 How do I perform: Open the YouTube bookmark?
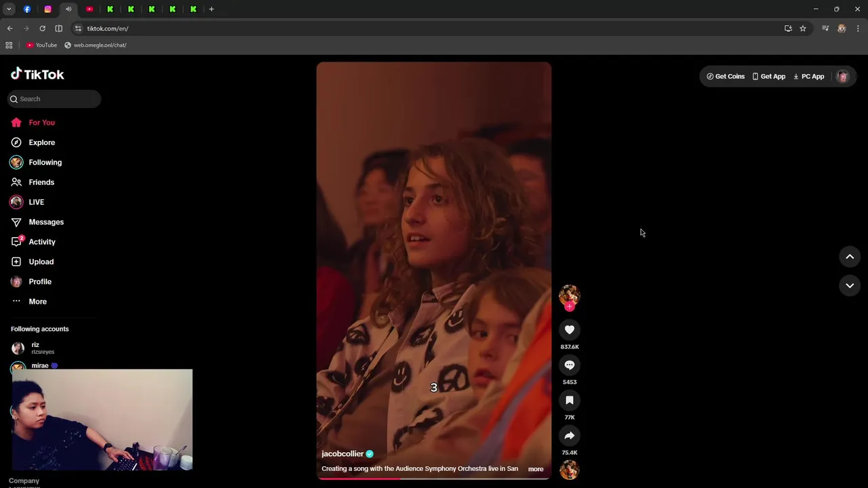(x=41, y=45)
